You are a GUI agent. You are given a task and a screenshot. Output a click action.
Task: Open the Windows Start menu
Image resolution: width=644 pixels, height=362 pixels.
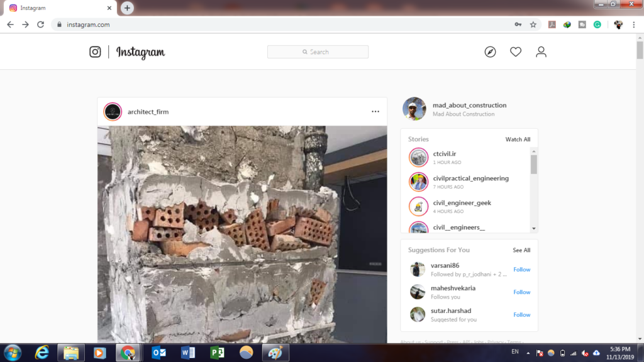12,353
